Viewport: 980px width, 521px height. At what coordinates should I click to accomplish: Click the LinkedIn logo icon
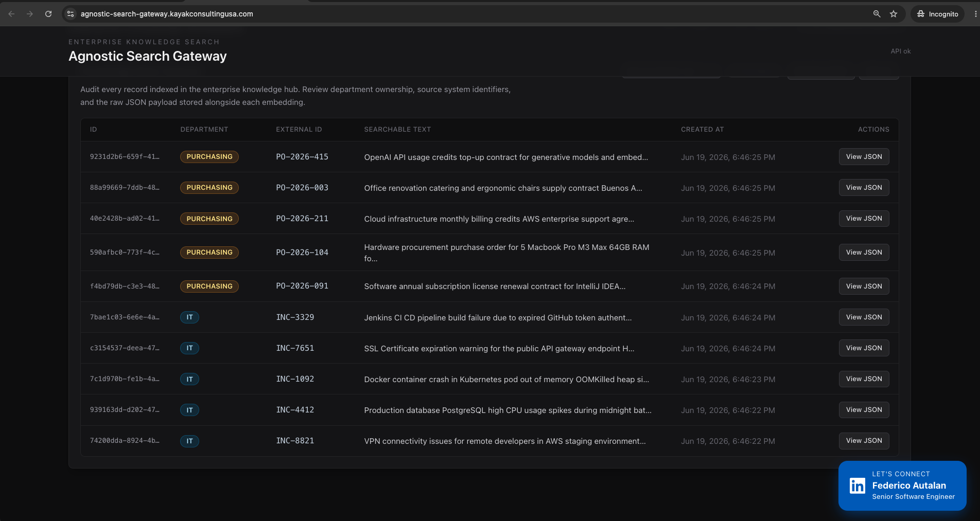[857, 486]
